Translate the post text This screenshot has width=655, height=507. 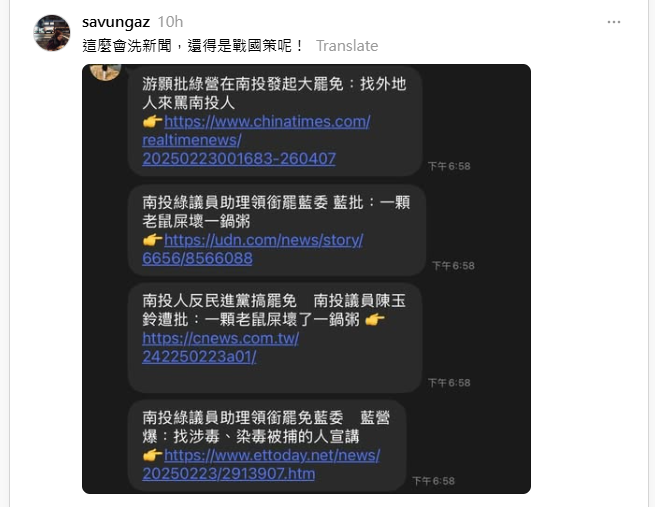[x=347, y=46]
